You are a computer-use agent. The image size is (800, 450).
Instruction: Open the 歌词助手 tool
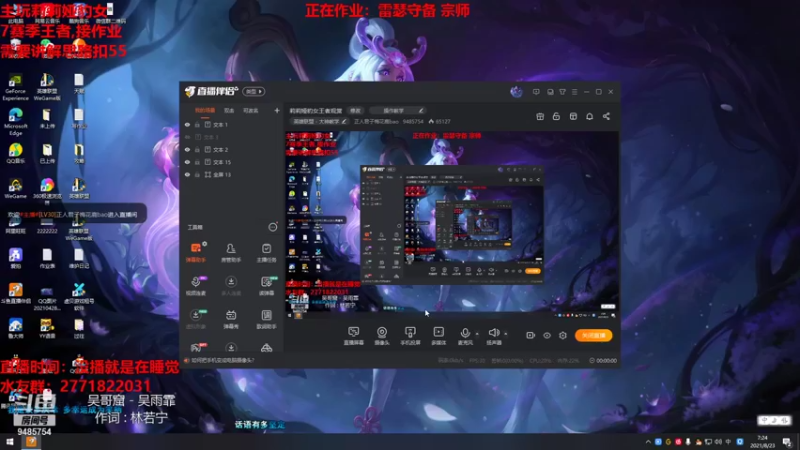tap(266, 319)
